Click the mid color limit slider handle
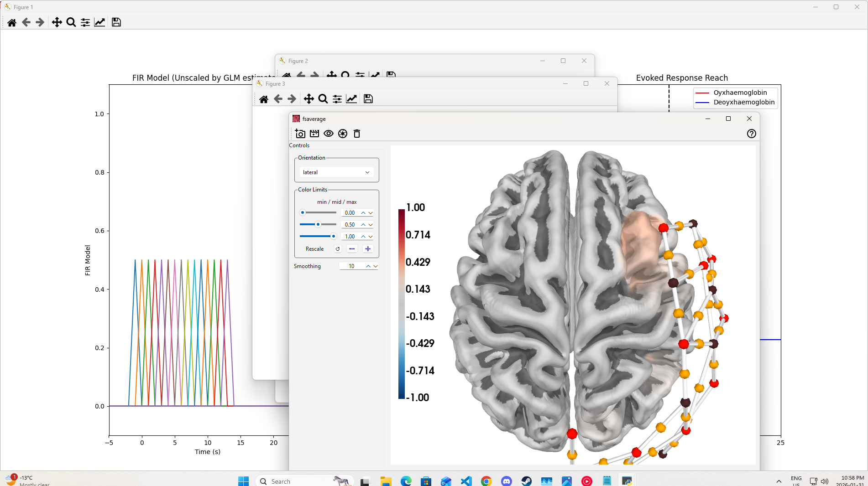868x486 pixels. coord(318,224)
